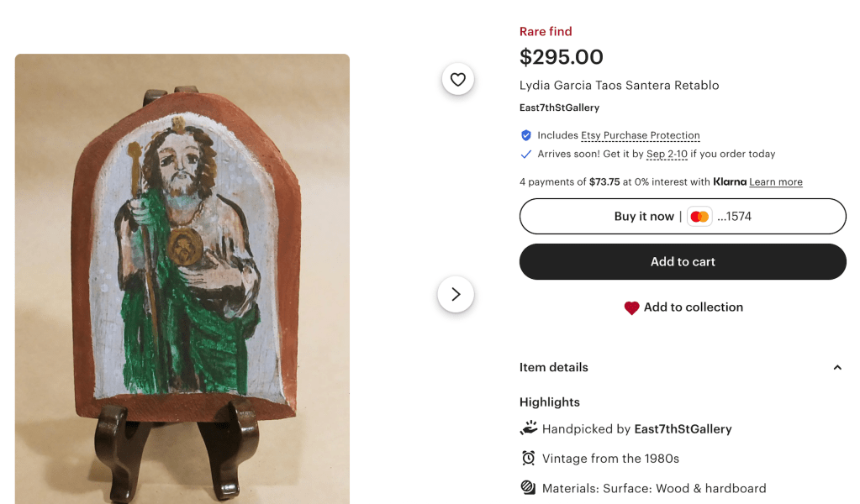Collapse the Item details section
This screenshot has height=504, width=860.
[x=836, y=368]
